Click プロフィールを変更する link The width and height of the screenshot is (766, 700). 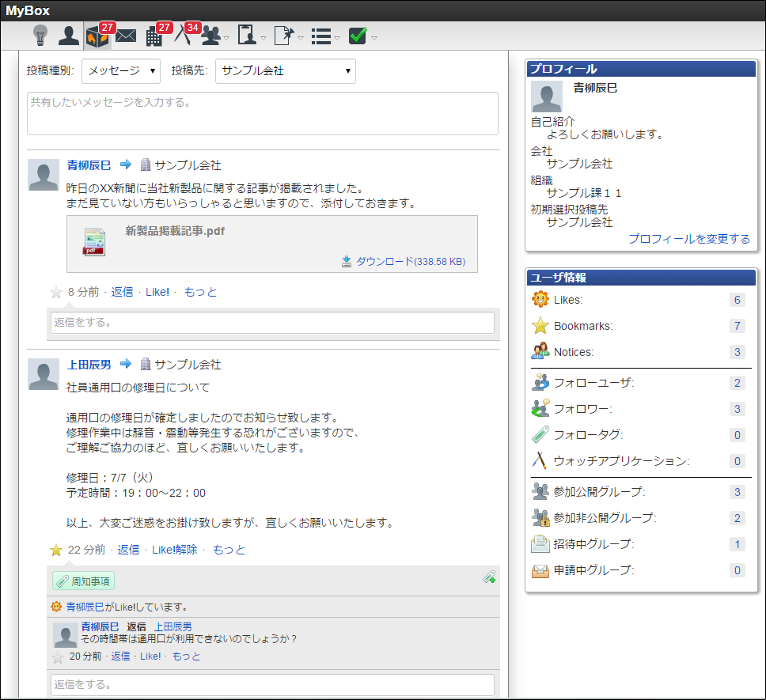click(688, 239)
